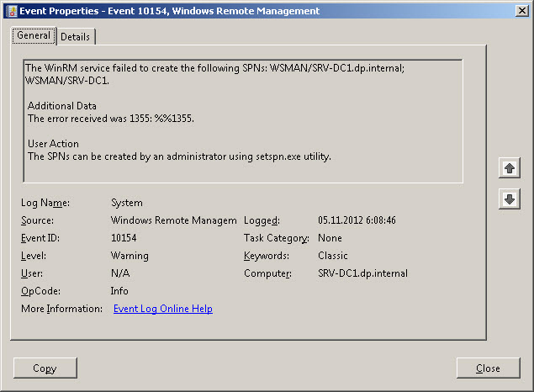Click the Close button at bottom right
The height and width of the screenshot is (392, 534).
tap(488, 368)
